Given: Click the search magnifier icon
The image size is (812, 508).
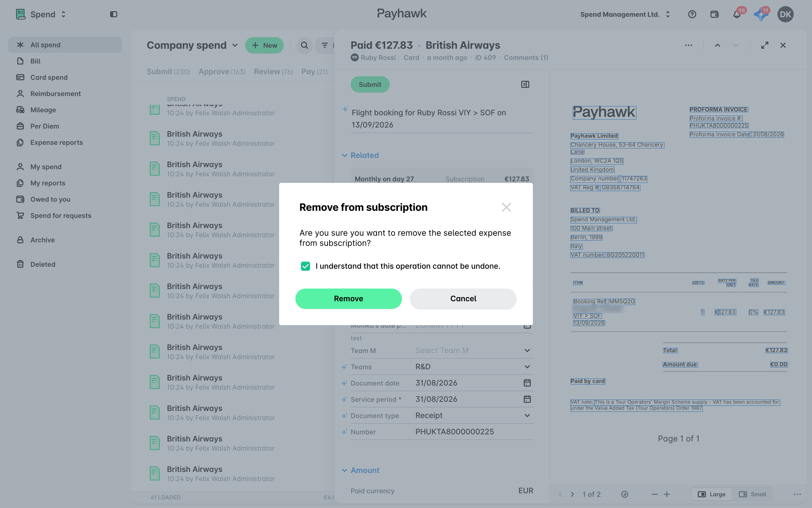Looking at the screenshot, I should coord(304,45).
